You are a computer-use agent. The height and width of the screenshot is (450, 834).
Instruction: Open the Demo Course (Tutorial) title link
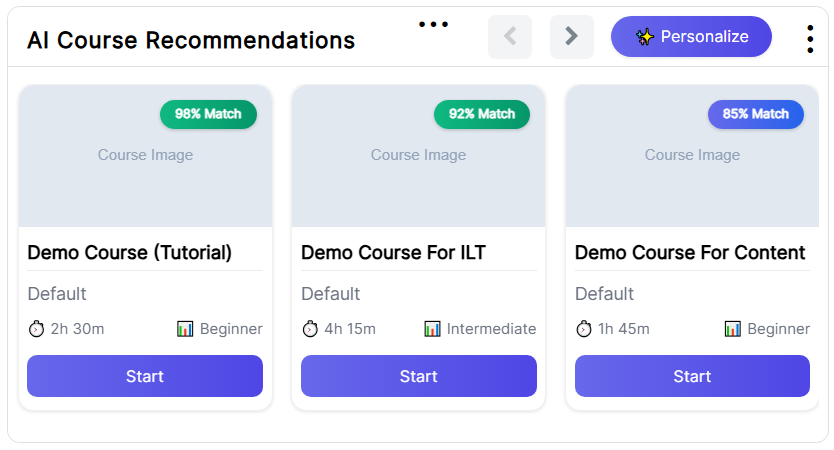coord(129,252)
